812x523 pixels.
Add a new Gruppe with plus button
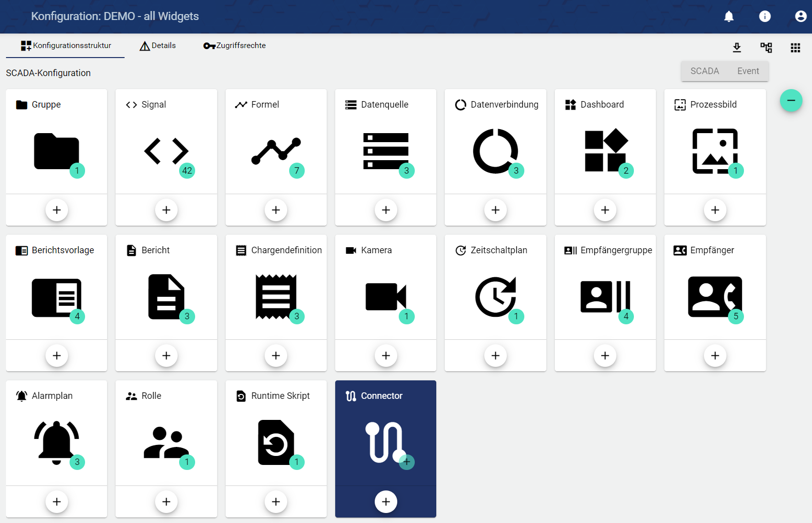click(x=57, y=210)
